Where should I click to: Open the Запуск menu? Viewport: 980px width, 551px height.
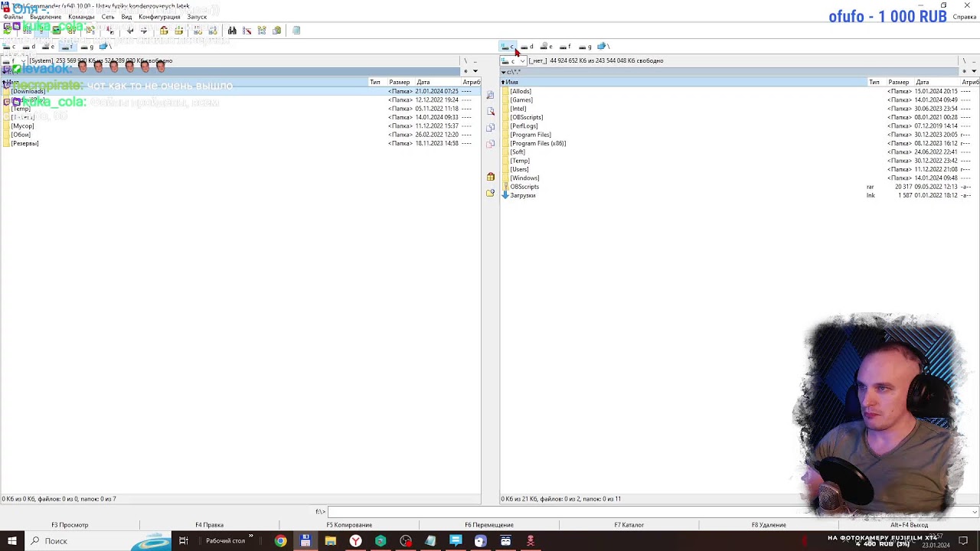(197, 17)
